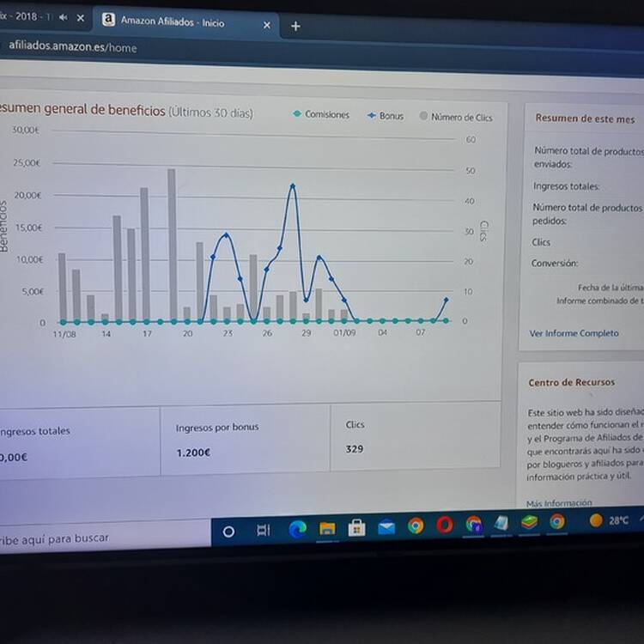Mute the tab with speaker icon

click(x=63, y=17)
